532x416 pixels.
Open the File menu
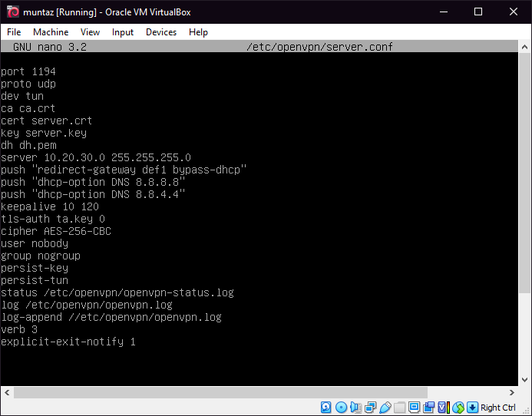click(14, 32)
